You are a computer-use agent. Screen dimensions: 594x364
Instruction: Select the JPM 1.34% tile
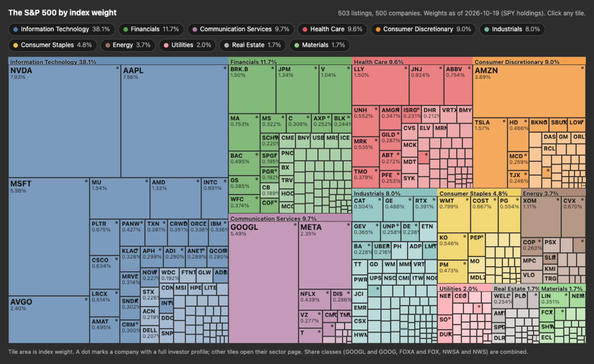(298, 89)
